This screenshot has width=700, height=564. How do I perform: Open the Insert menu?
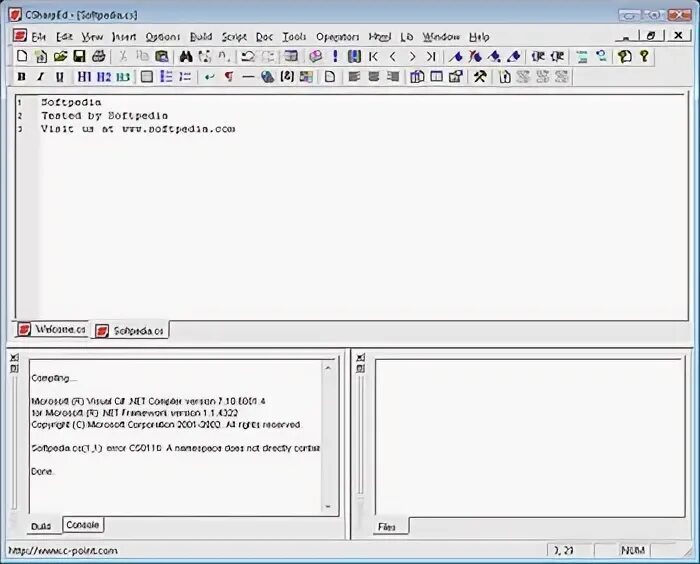coord(124,37)
